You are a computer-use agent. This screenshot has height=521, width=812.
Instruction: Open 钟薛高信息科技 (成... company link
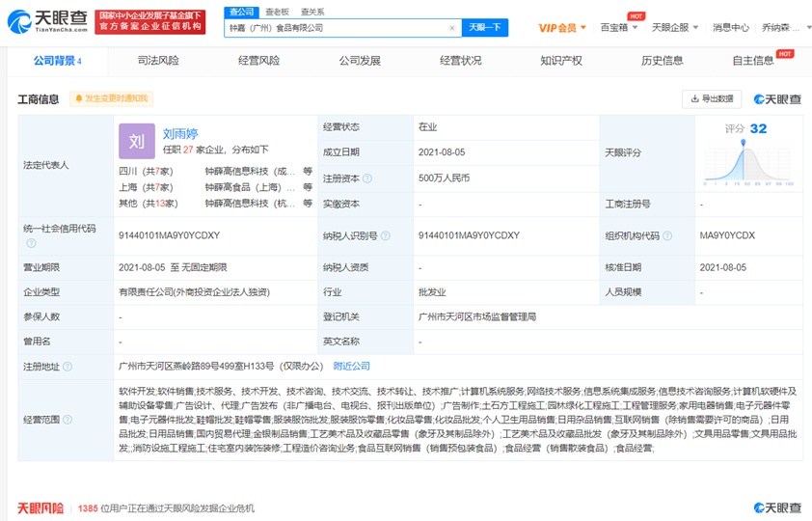pos(250,172)
